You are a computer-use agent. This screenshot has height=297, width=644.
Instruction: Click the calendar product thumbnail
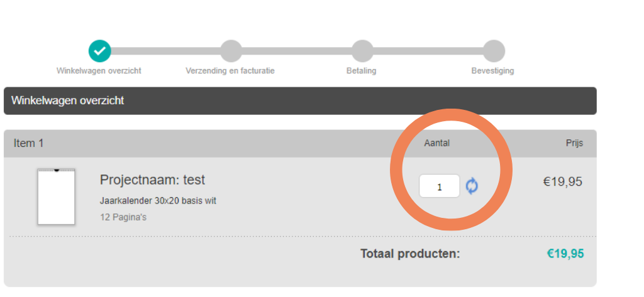click(x=56, y=197)
